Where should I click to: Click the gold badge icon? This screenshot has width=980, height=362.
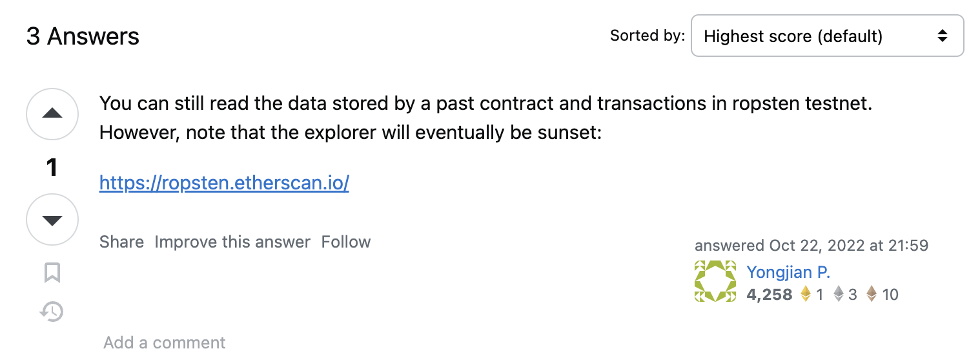point(806,295)
